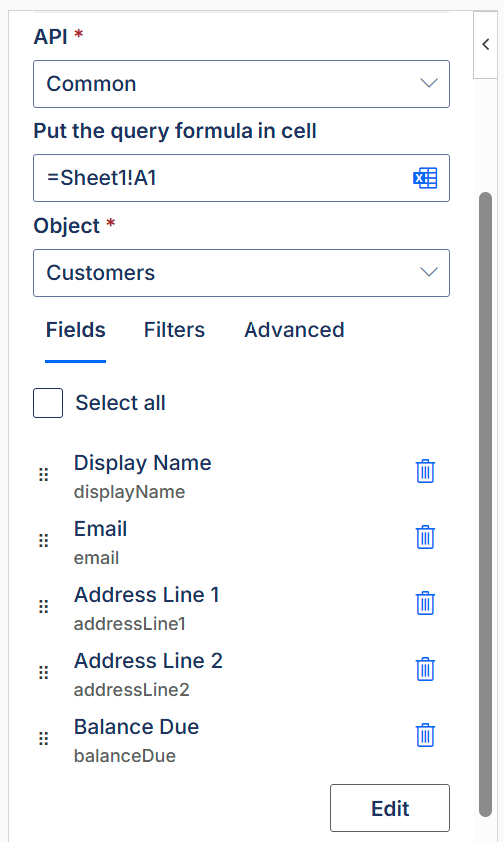Open the Object dropdown showing Customers
This screenshot has width=504, height=842.
pyautogui.click(x=242, y=273)
